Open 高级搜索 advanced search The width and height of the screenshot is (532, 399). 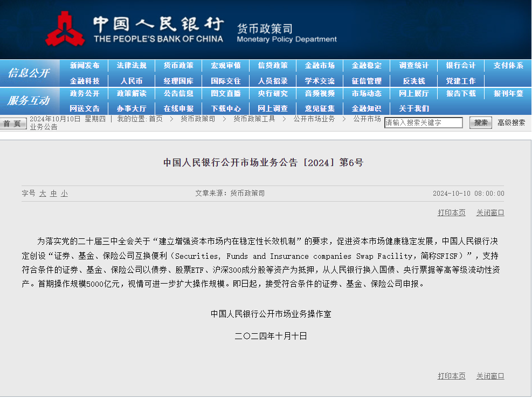(511, 123)
